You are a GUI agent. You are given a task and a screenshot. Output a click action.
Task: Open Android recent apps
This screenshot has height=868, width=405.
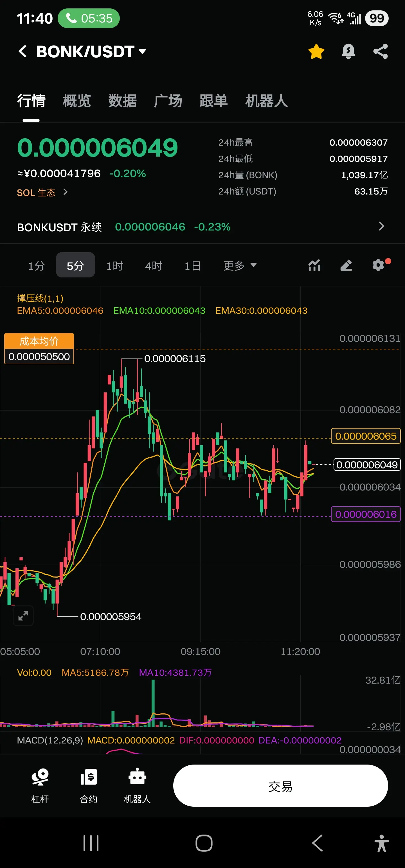click(91, 843)
